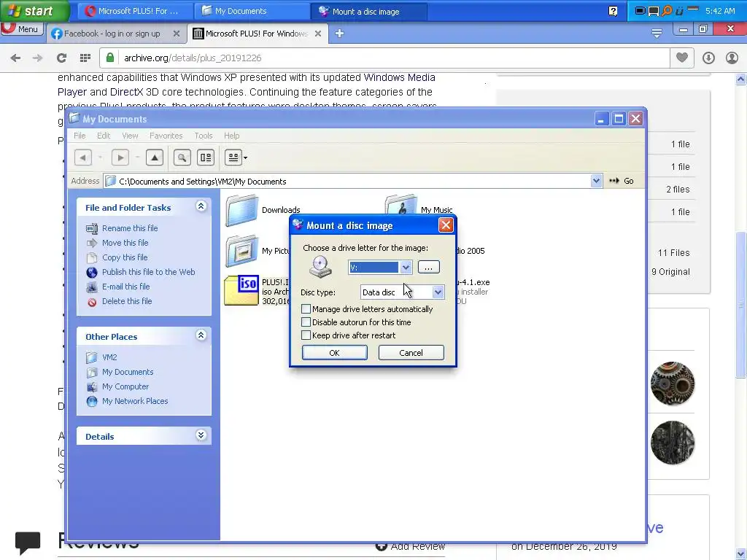
Task: Click the Go button in address bar
Action: coord(622,181)
